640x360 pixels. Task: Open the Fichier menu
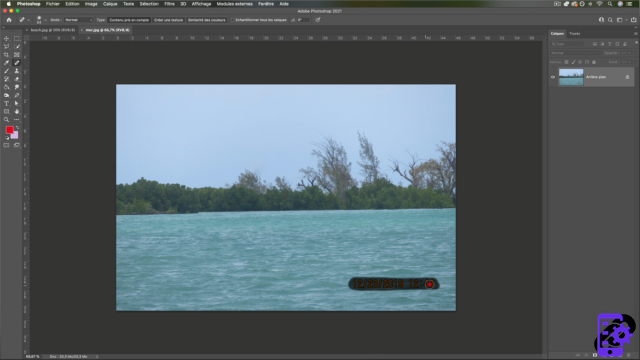pos(53,4)
